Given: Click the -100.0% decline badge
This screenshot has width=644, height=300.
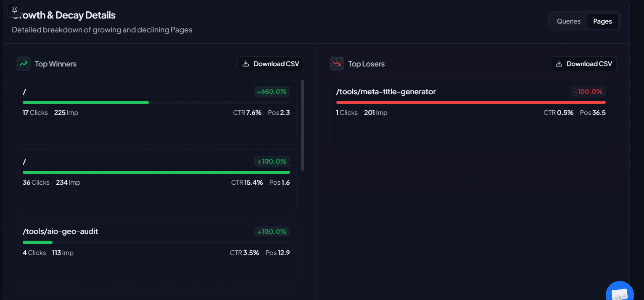Looking at the screenshot, I should [588, 92].
